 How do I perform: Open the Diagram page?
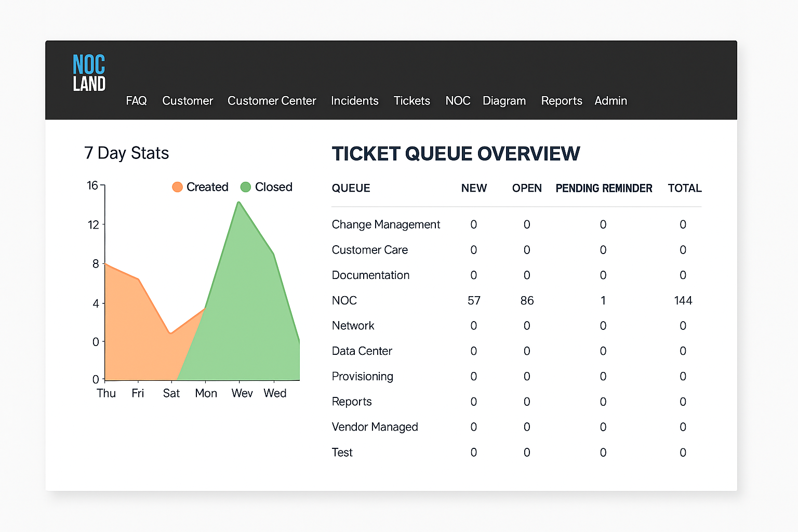tap(504, 101)
